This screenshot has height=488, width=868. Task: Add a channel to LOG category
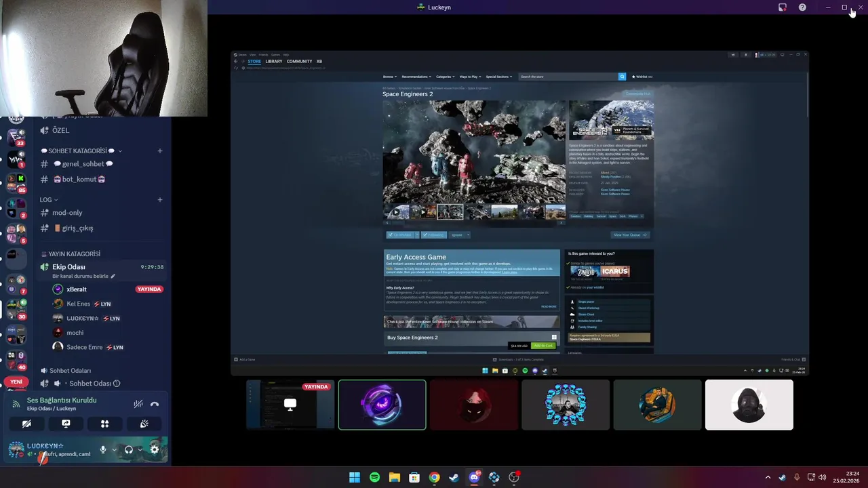tap(160, 200)
